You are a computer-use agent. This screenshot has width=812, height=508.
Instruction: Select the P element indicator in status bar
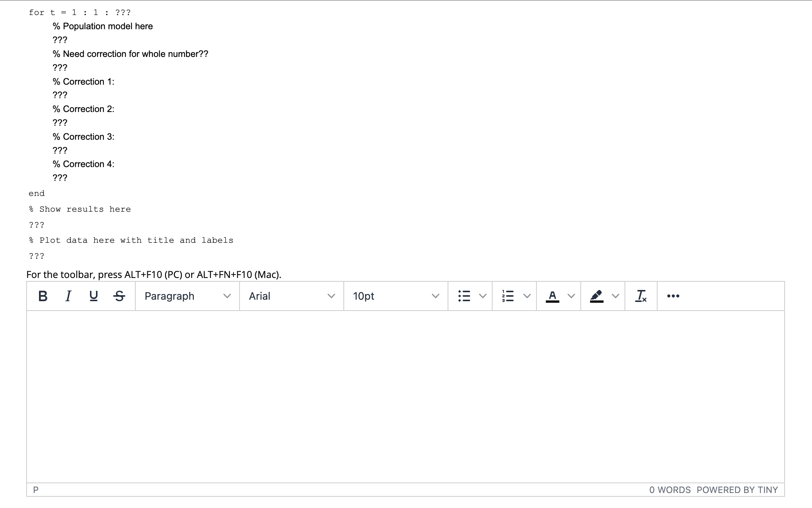point(36,490)
